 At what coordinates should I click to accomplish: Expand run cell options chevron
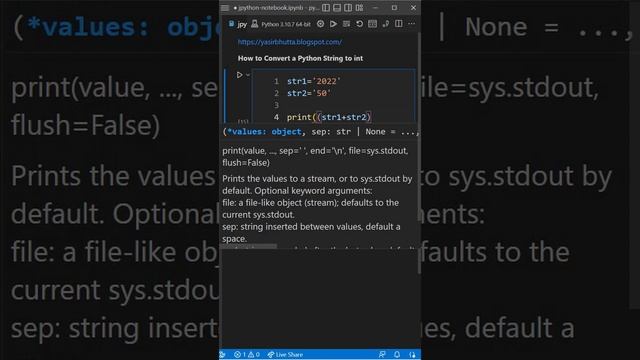(x=248, y=75)
